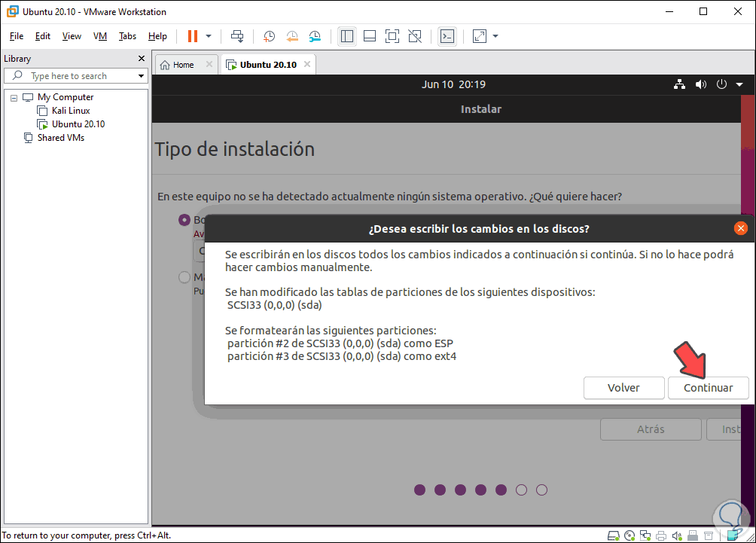Toggle the library sidebar view icon
This screenshot has height=543, width=756.
click(x=346, y=36)
